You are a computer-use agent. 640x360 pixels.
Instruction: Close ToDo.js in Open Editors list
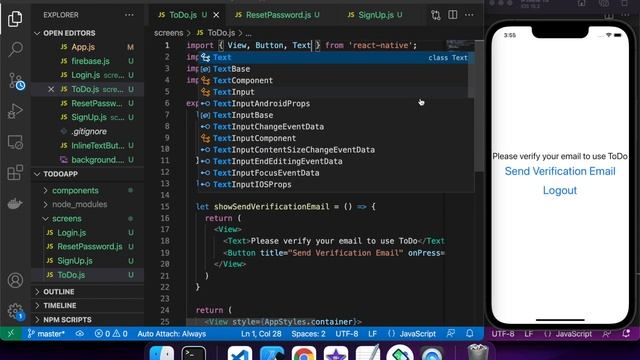(x=51, y=89)
